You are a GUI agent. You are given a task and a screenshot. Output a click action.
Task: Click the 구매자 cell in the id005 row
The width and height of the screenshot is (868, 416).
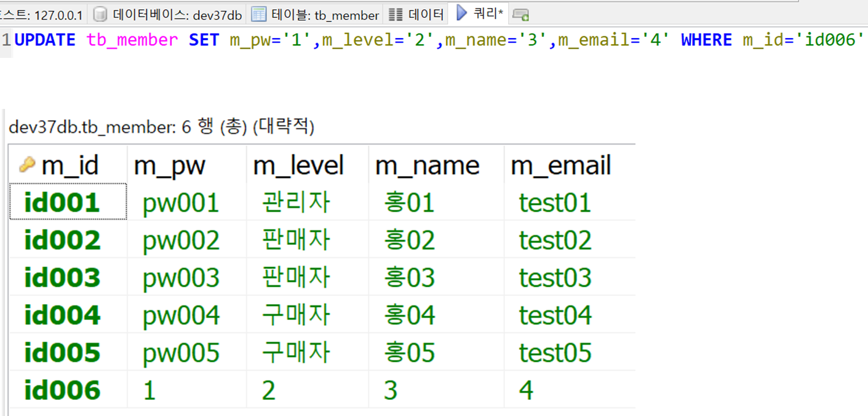tap(308, 352)
